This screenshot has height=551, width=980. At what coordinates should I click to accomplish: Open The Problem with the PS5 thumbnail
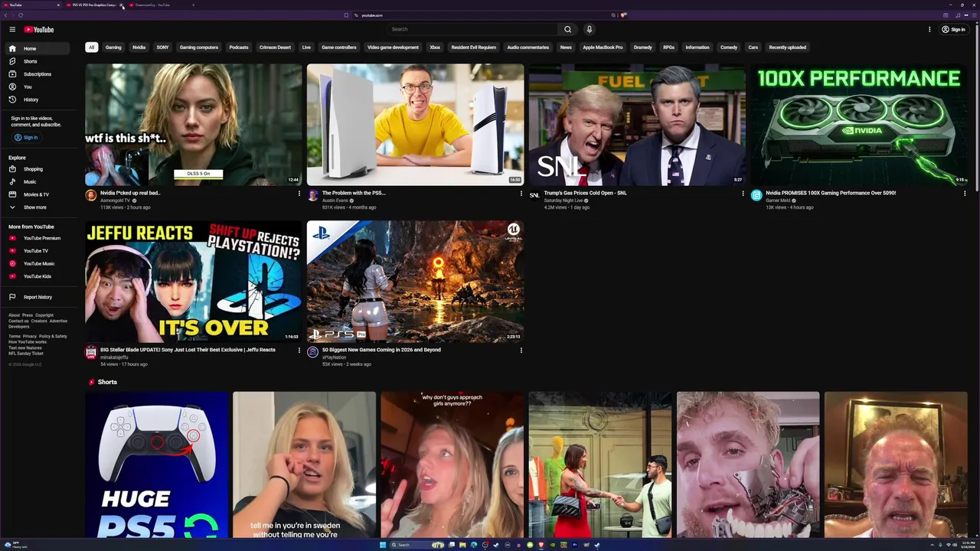tap(415, 124)
